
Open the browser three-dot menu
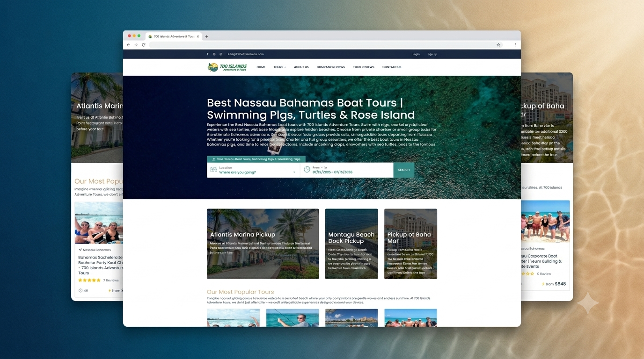point(516,45)
